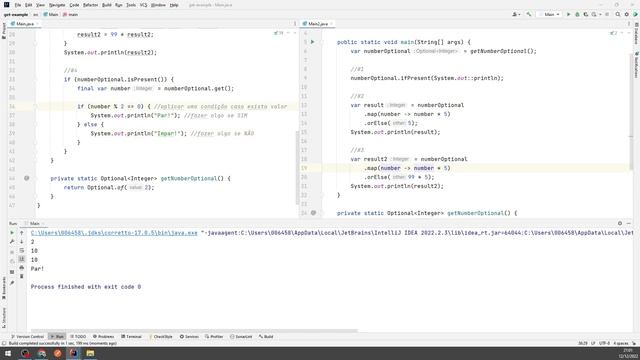Run with coverage from the top toolbar
The height and width of the screenshot is (360, 640).
(x=586, y=14)
